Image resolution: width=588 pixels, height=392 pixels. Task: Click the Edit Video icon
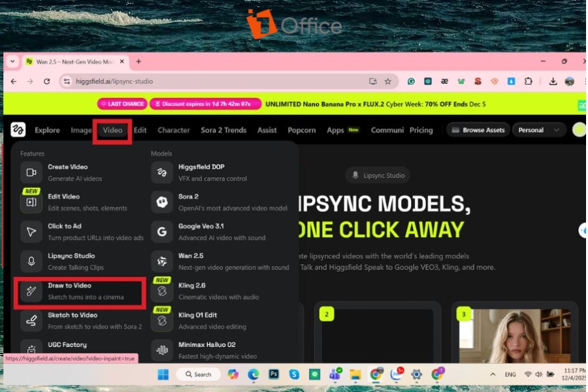pyautogui.click(x=31, y=202)
